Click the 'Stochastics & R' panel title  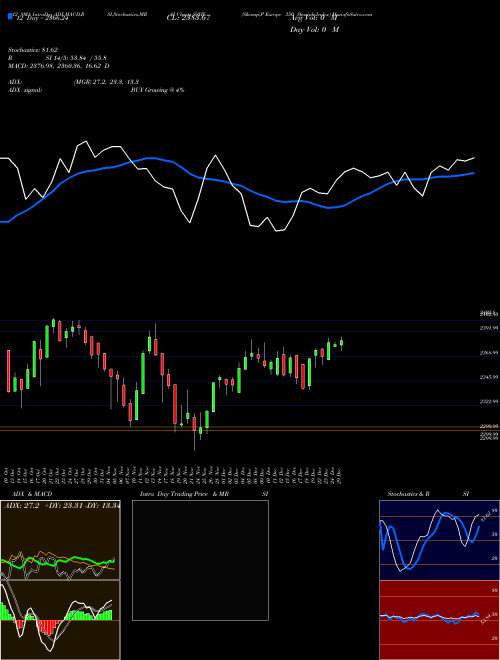[x=408, y=494]
